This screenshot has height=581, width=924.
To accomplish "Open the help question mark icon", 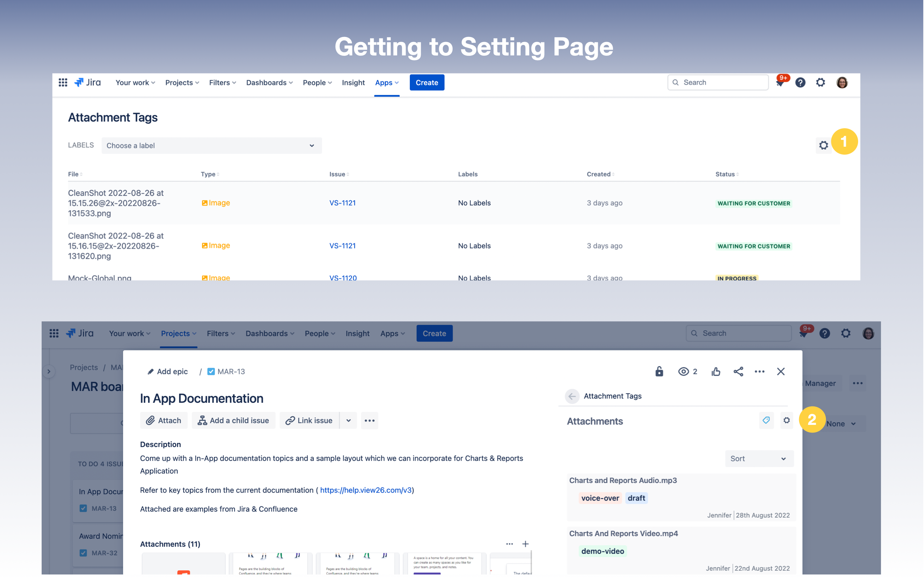I will (x=800, y=83).
